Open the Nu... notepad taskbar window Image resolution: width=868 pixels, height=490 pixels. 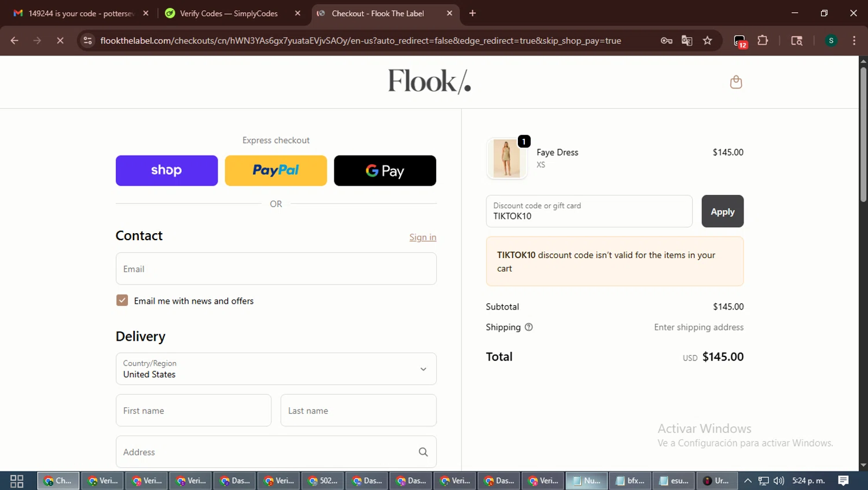pyautogui.click(x=586, y=481)
